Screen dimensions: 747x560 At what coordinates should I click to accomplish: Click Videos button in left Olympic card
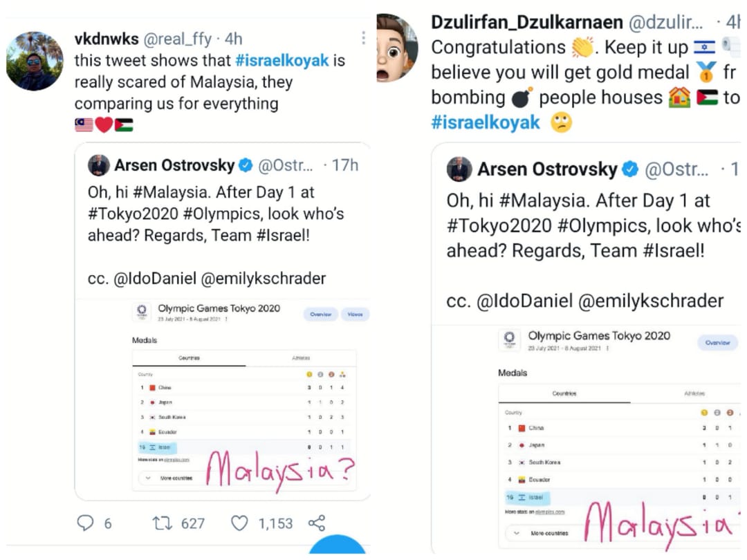coord(355,315)
